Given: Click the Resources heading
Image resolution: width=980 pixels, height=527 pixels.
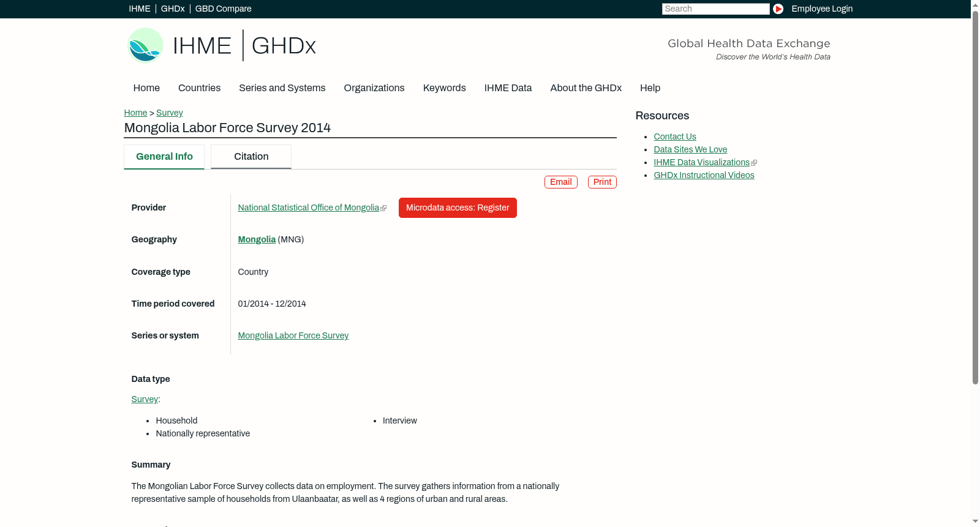Looking at the screenshot, I should pos(662,116).
